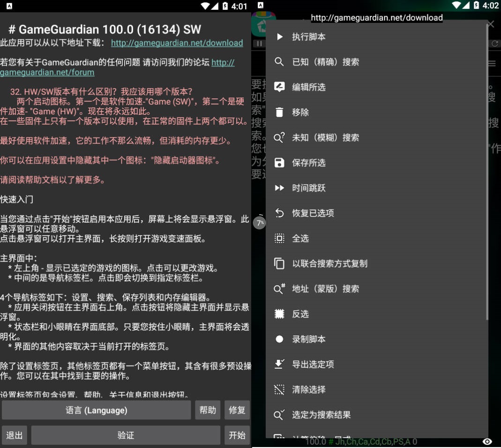Select the 时间跳跃 menu entry
Screen dimensions: 501x448
click(376, 188)
